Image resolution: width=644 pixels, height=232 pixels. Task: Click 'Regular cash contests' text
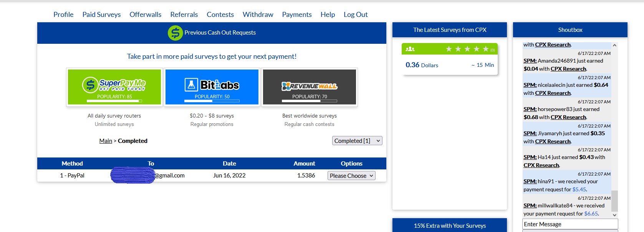click(310, 124)
